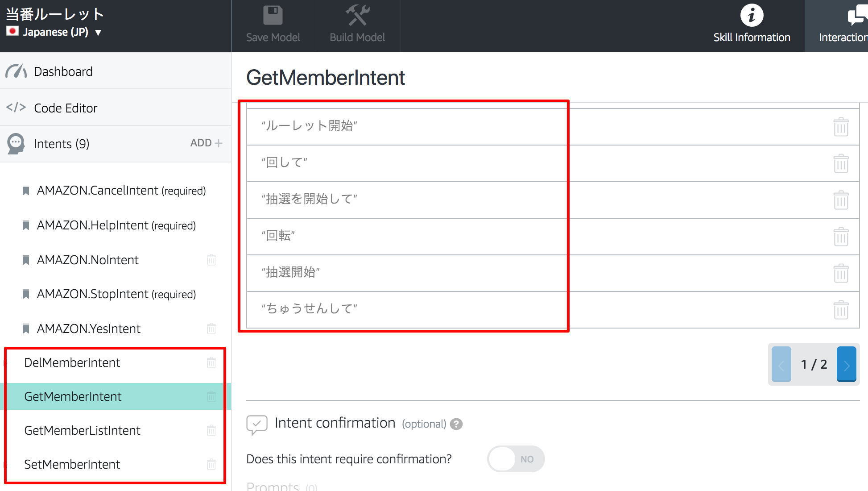868x491 pixels.
Task: Click ADD + to add an intent
Action: (206, 143)
